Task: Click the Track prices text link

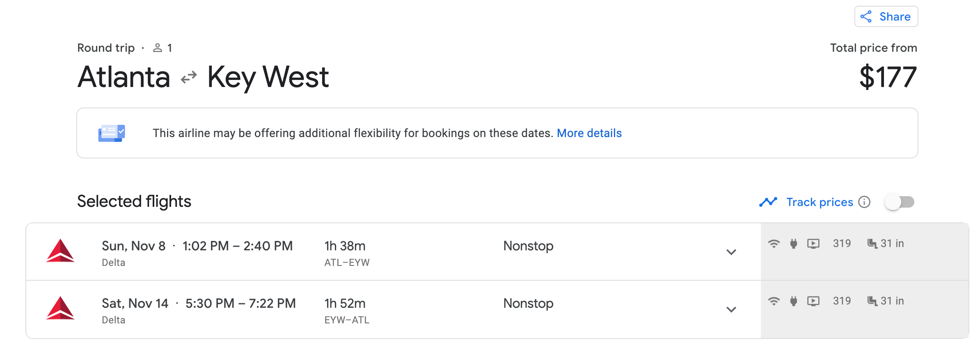Action: pos(820,202)
